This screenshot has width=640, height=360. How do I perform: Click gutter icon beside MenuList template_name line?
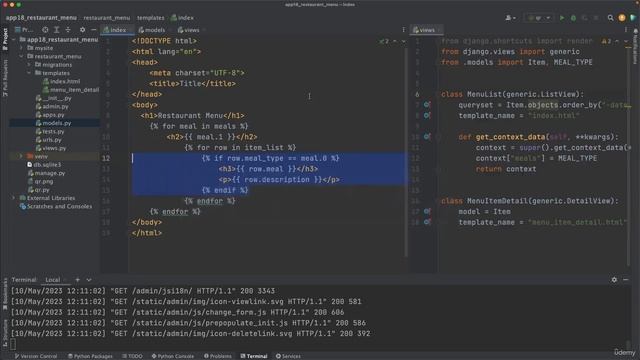[427, 116]
